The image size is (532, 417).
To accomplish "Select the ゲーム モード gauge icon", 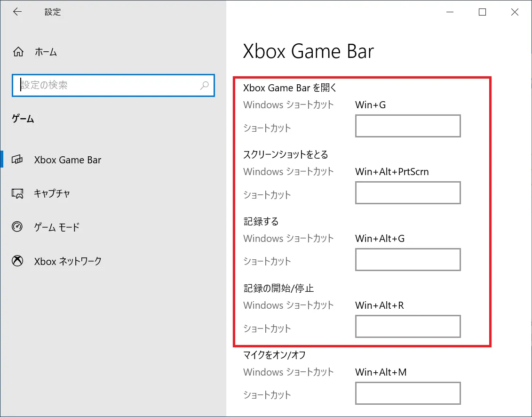I will click(x=17, y=226).
